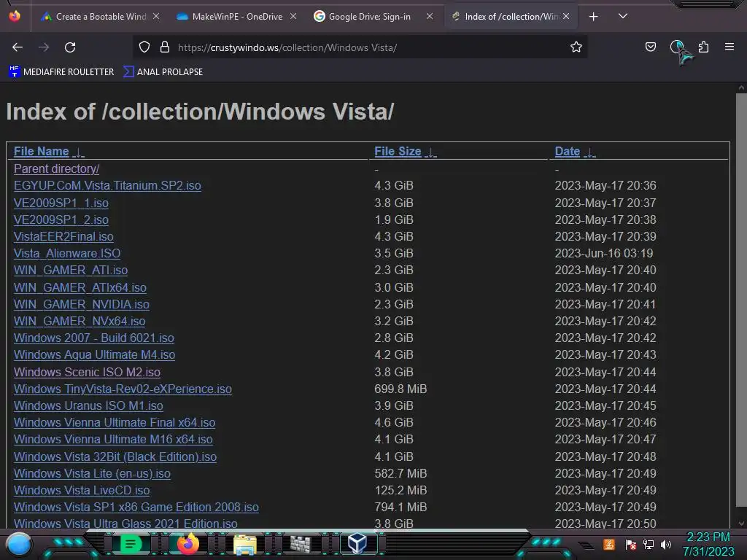This screenshot has width=747, height=560.
Task: Open the volume speaker tray icon
Action: coord(665,544)
